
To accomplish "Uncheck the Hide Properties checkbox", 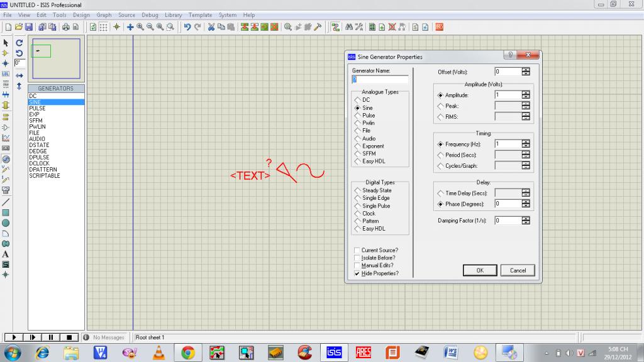I will (x=357, y=273).
